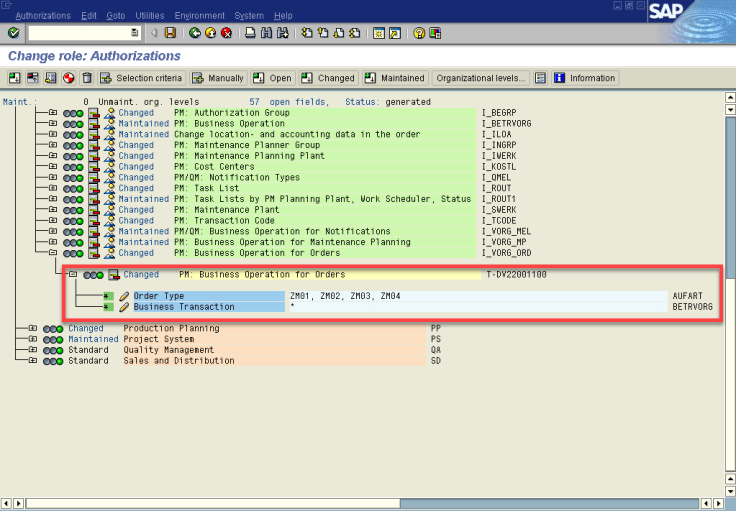
Task: Expand the Quality Management tree node
Action: (x=33, y=350)
